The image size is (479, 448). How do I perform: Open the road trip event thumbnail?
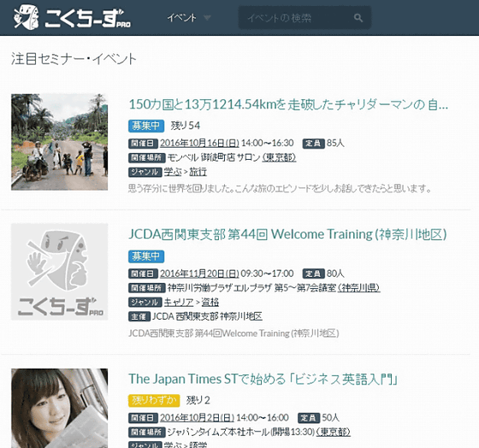pos(60,142)
